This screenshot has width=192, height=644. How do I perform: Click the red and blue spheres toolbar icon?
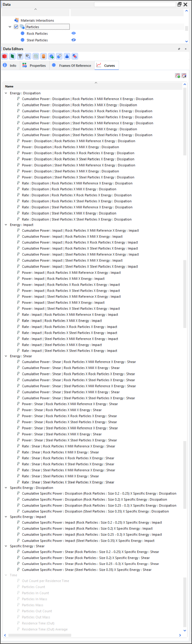pos(75,56)
